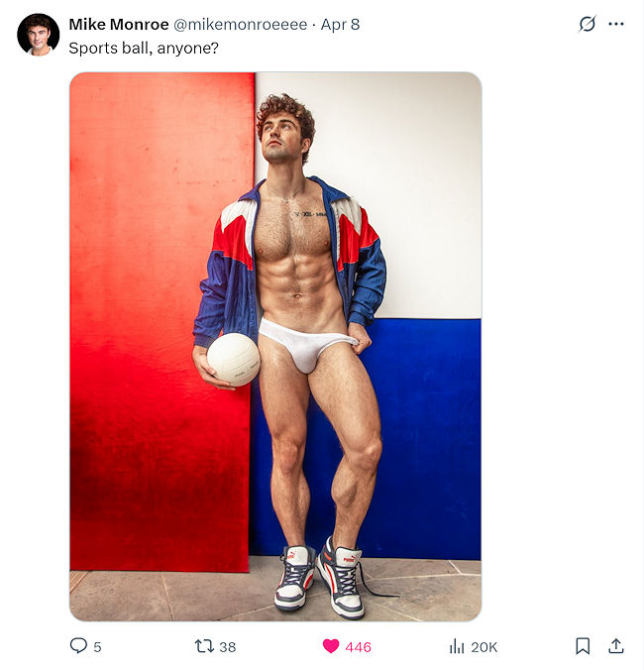The width and height of the screenshot is (644, 670).
Task: Click the Puma sneakers in the photo
Action: pyautogui.click(x=320, y=578)
